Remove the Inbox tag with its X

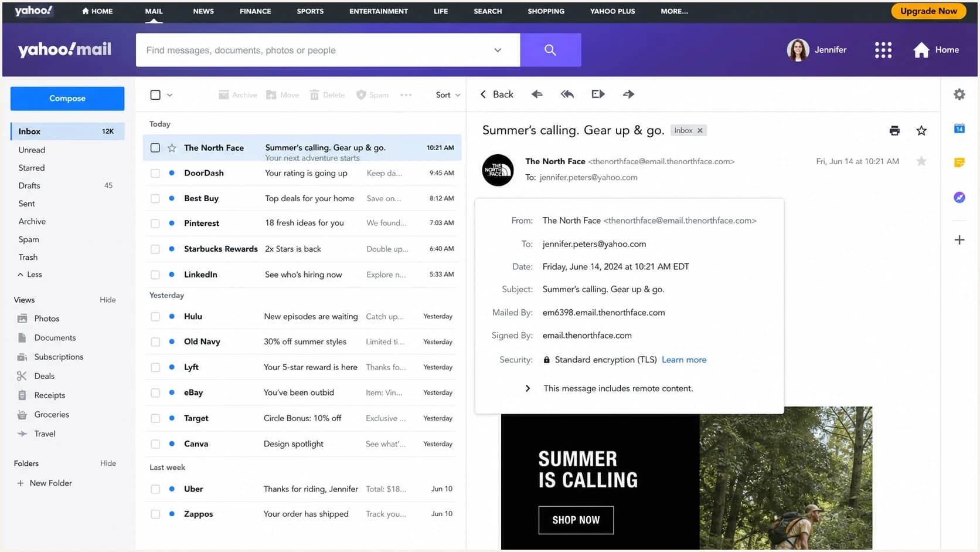tap(700, 131)
